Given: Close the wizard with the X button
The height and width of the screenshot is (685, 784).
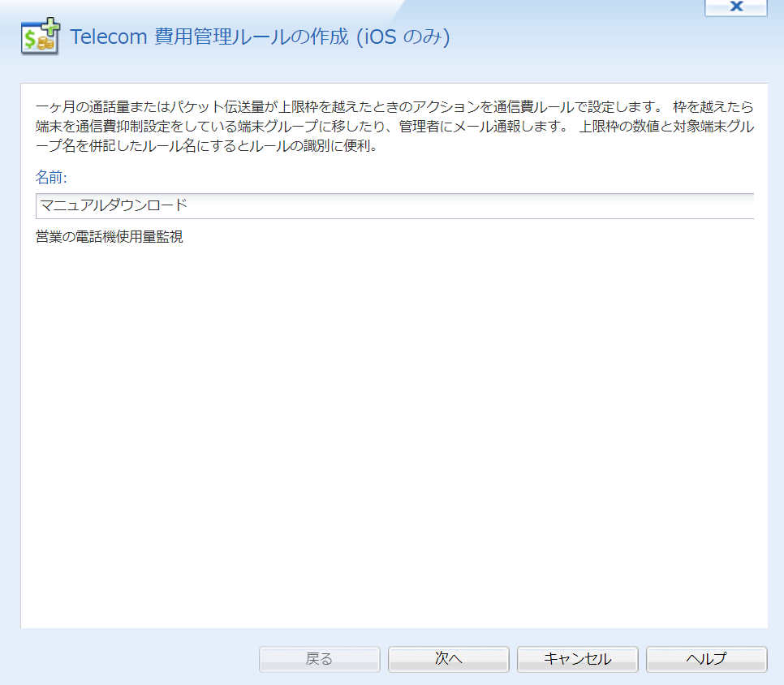Looking at the screenshot, I should click(x=736, y=7).
